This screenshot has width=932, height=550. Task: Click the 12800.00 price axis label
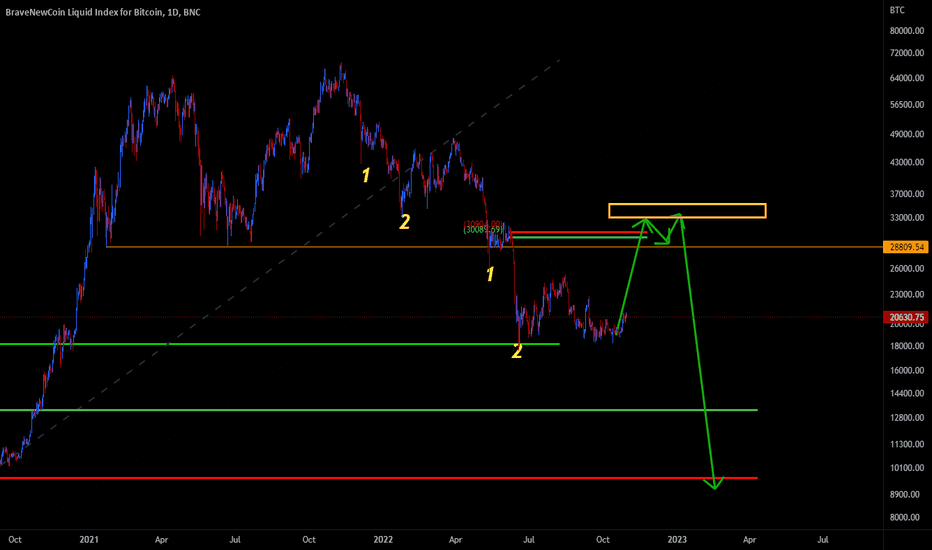[x=907, y=417]
